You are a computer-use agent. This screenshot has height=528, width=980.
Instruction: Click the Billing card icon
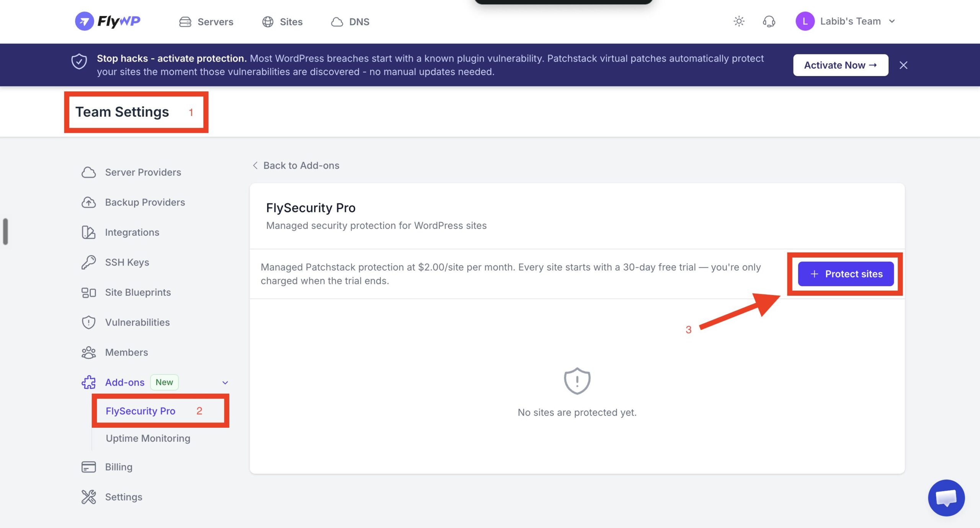point(88,467)
